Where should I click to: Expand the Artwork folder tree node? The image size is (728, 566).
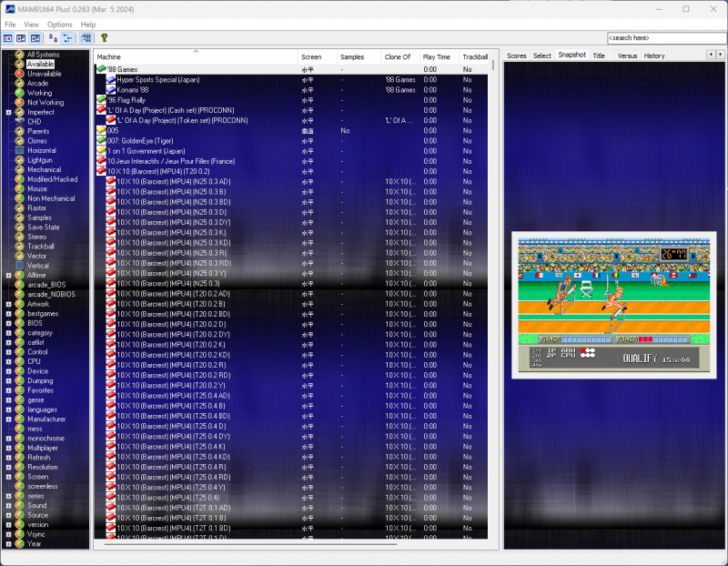coord(8,304)
